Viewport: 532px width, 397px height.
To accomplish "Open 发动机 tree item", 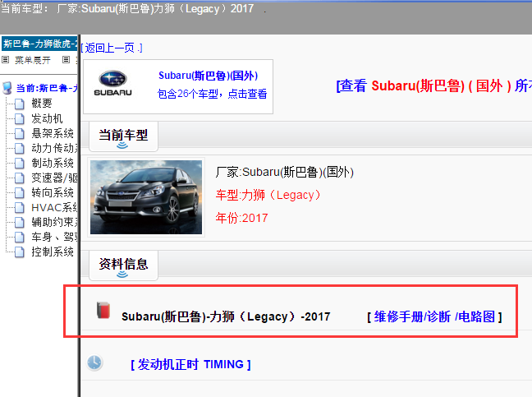I will pyautogui.click(x=47, y=118).
